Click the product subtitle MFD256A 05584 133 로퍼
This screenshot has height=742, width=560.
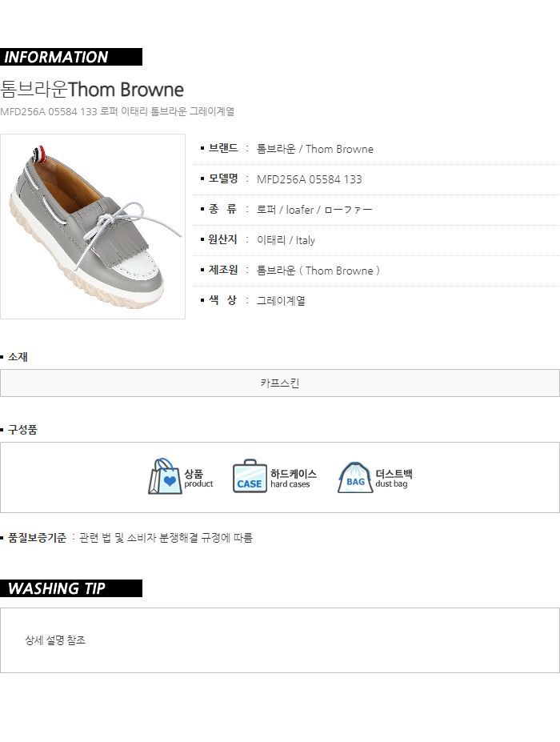(118, 112)
